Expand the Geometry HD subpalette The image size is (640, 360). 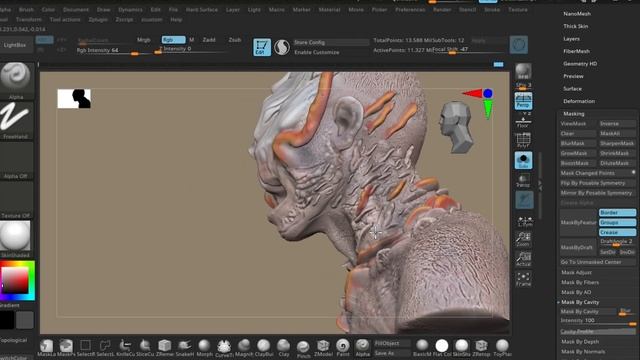pyautogui.click(x=580, y=64)
